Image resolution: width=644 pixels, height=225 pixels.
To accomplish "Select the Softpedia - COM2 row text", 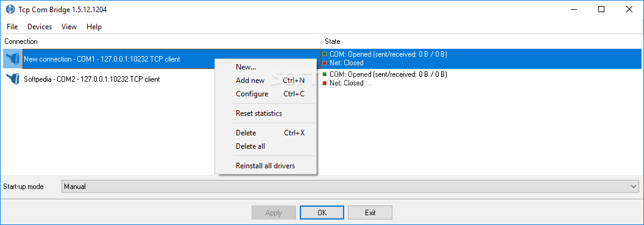I will pos(92,79).
